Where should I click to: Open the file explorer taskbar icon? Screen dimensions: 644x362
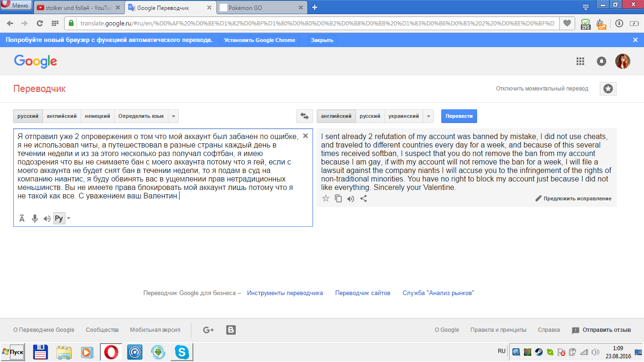(64, 352)
